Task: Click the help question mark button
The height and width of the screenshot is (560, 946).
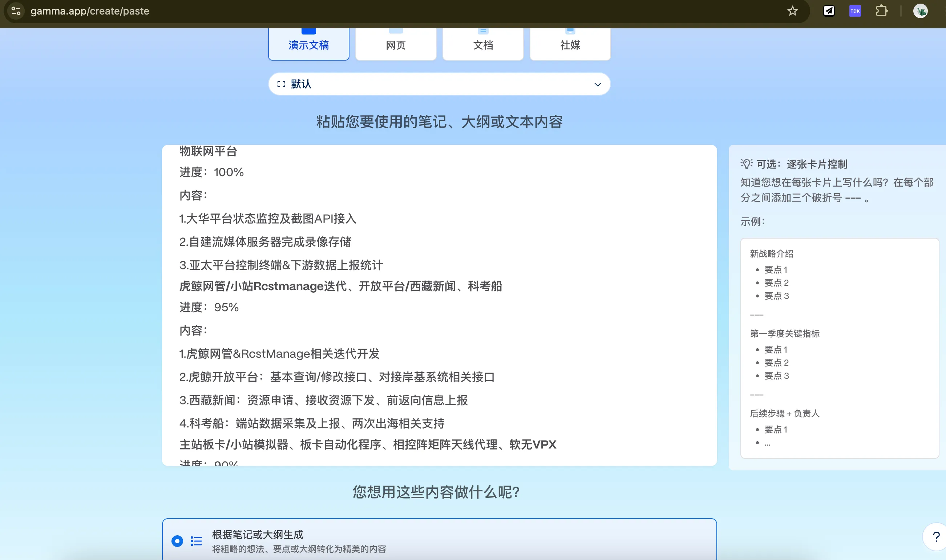Action: 936,536
